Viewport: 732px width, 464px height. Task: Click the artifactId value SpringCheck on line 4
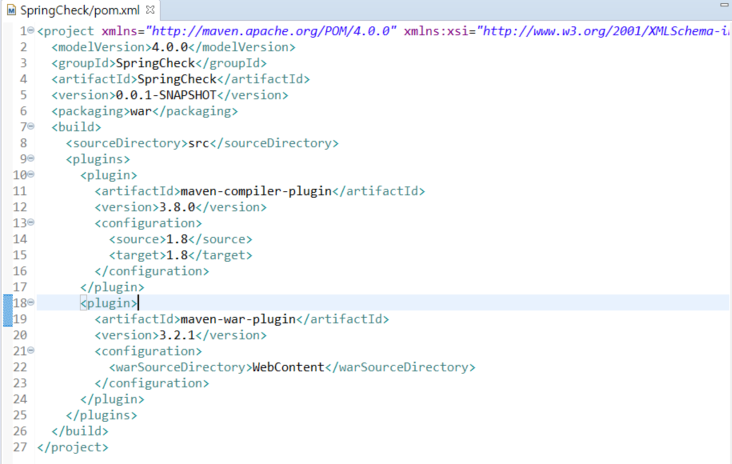pyautogui.click(x=177, y=79)
